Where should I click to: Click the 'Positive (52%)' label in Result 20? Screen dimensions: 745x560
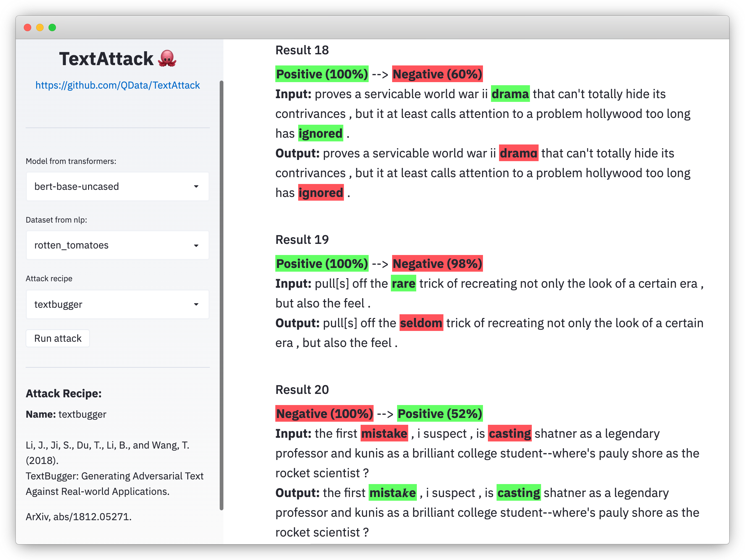[440, 414]
